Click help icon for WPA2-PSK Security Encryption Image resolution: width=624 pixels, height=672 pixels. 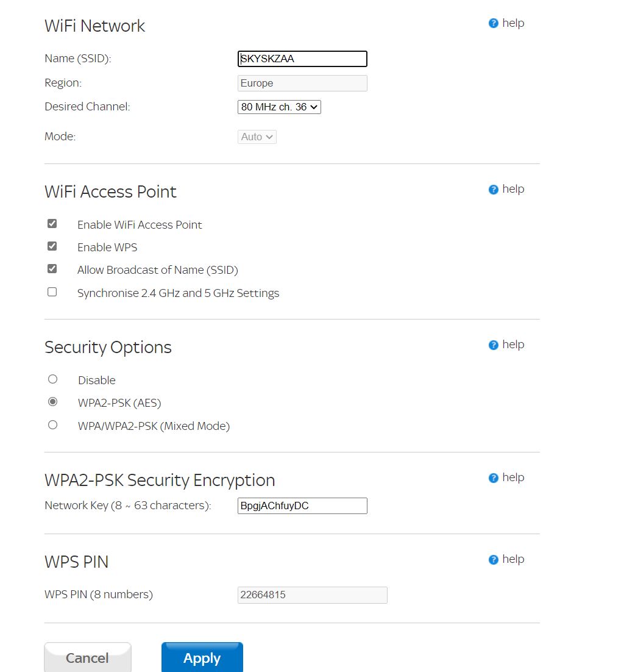494,478
